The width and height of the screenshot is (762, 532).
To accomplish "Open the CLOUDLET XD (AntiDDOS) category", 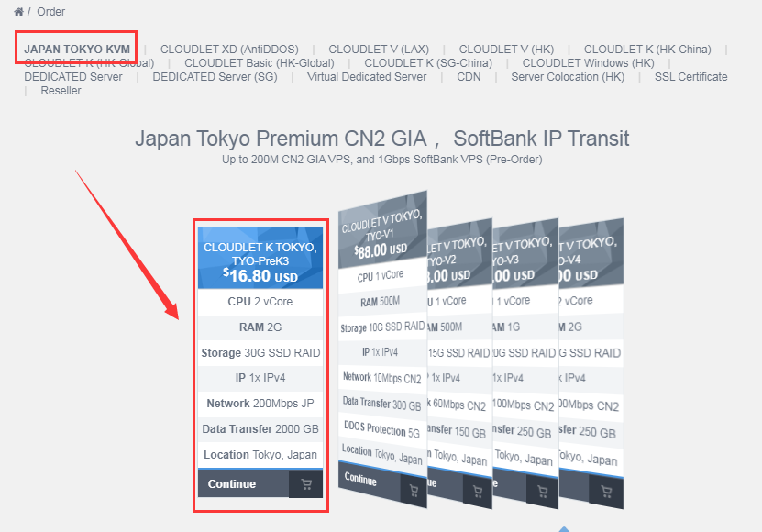I will [229, 50].
